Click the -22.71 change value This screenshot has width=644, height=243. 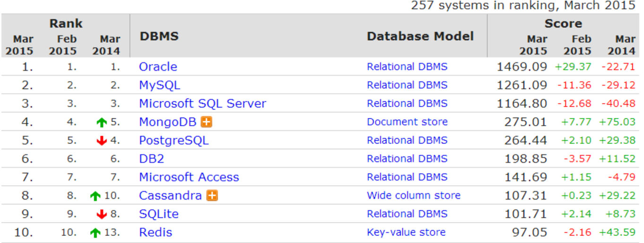coord(618,67)
